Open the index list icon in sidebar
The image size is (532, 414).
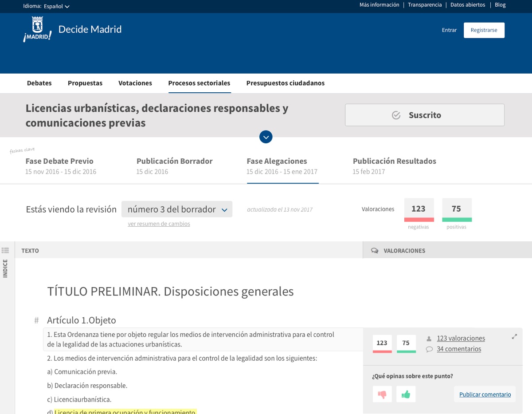5,251
